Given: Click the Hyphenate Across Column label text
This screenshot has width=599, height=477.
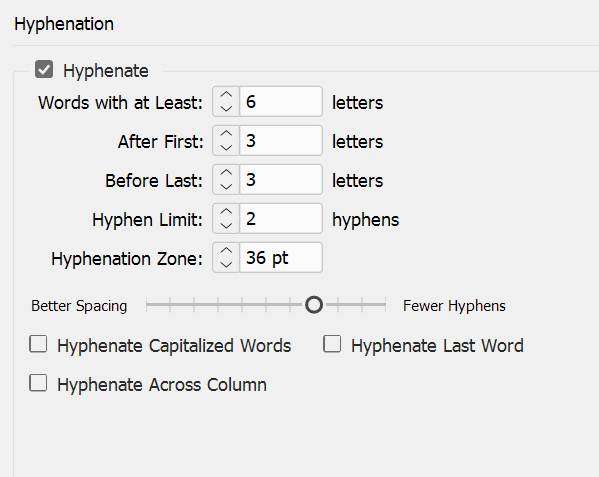Looking at the screenshot, I should click(162, 385).
